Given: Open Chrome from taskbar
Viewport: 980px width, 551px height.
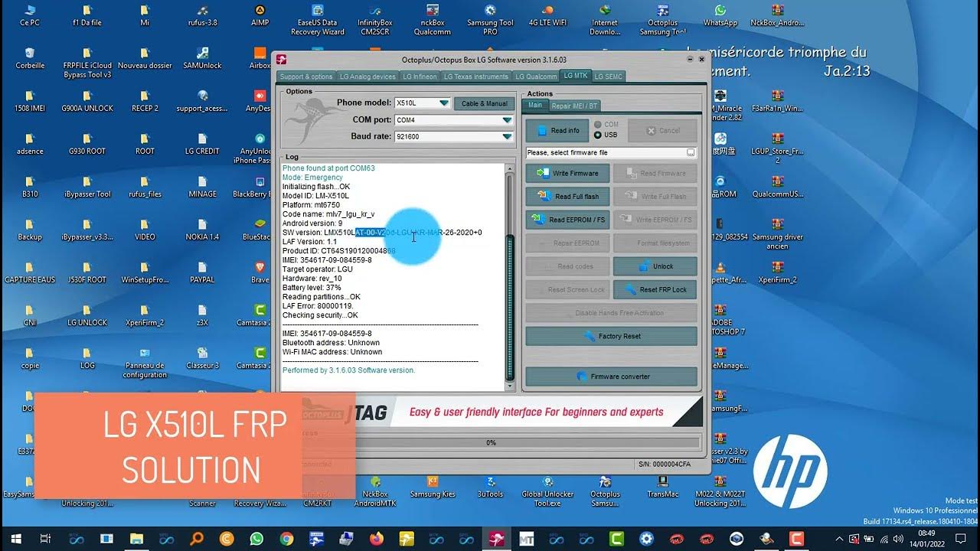Looking at the screenshot, I should coord(286,538).
